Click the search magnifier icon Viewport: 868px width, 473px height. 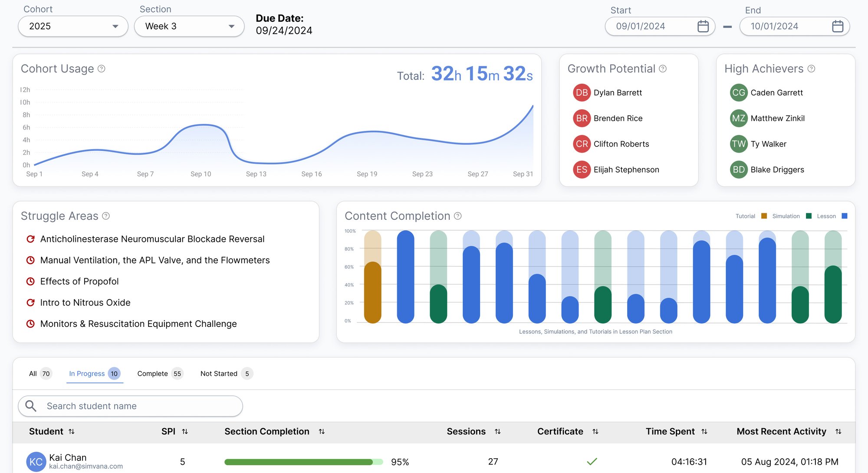pyautogui.click(x=31, y=406)
